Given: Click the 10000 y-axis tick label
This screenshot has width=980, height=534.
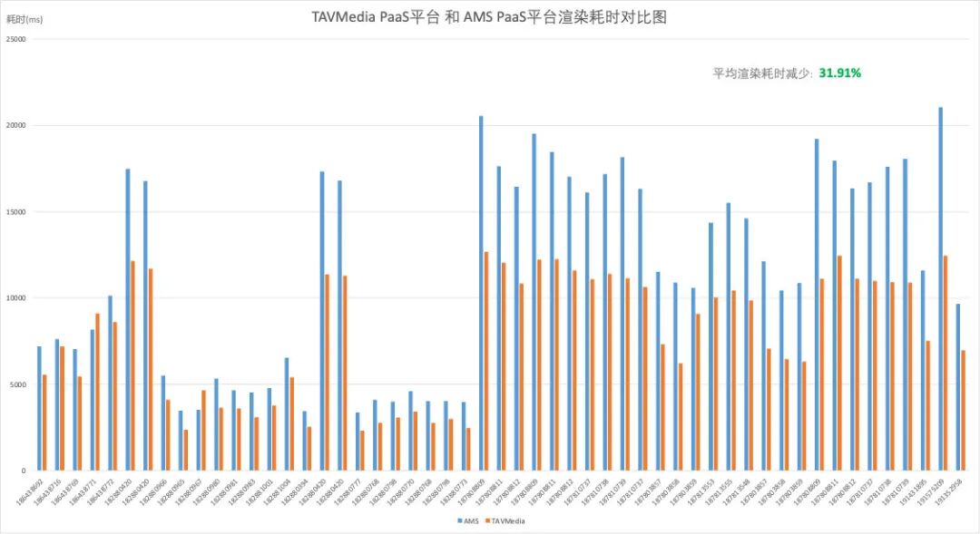Looking at the screenshot, I should (16, 298).
